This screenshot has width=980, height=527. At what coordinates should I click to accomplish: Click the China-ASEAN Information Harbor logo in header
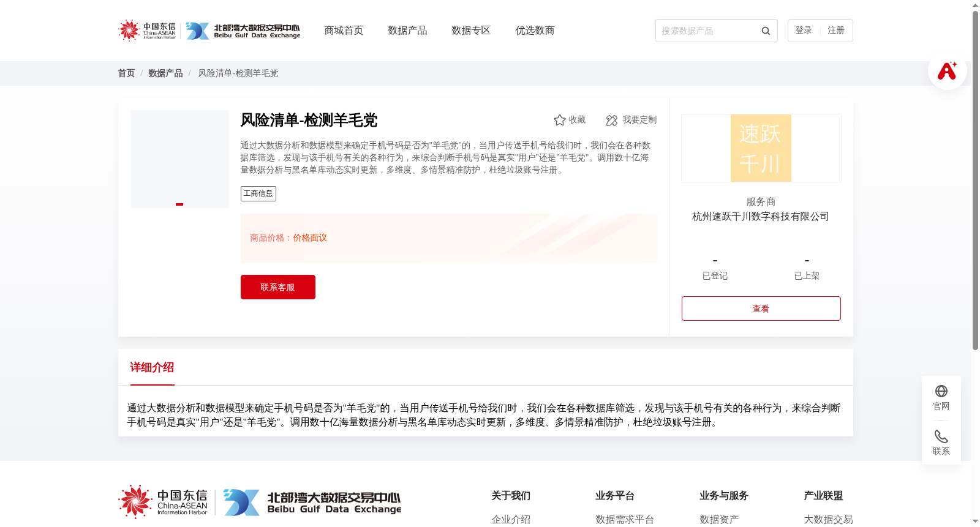click(x=147, y=31)
